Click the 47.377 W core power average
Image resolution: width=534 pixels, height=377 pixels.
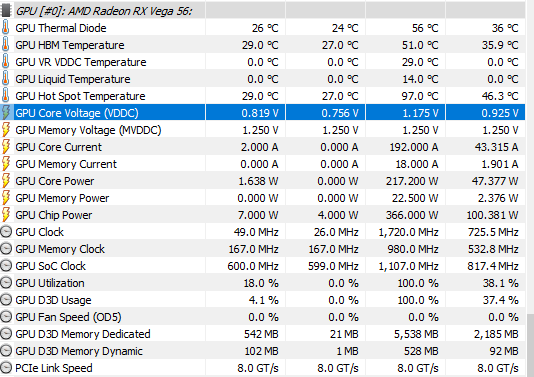tap(495, 181)
